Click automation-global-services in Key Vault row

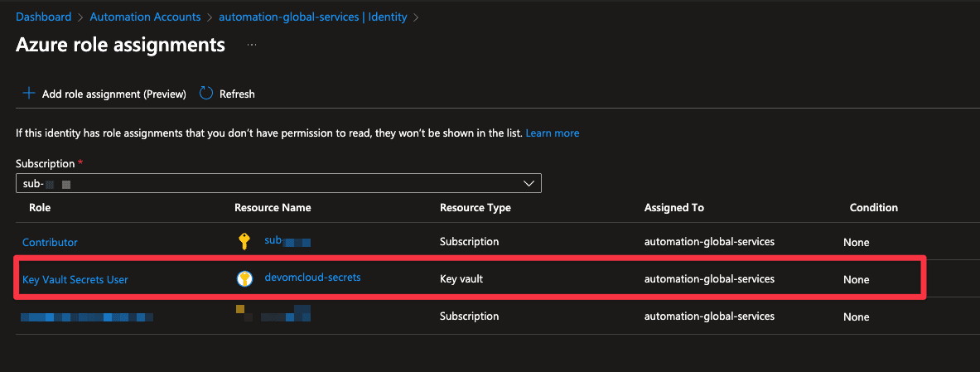(x=709, y=279)
